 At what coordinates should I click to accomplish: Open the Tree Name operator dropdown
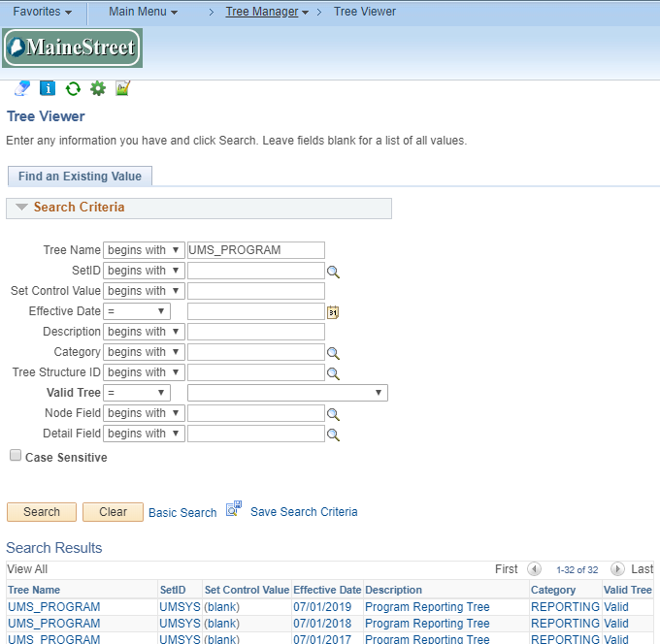click(x=144, y=250)
